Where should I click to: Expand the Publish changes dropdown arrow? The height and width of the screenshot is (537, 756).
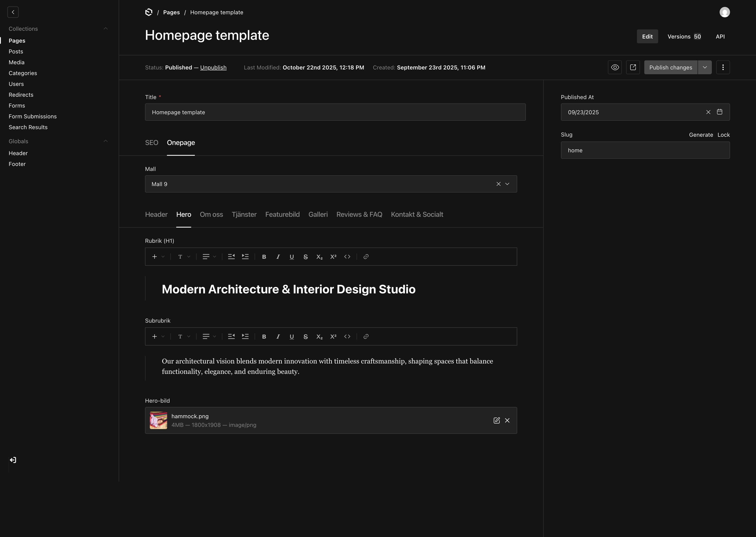[705, 68]
